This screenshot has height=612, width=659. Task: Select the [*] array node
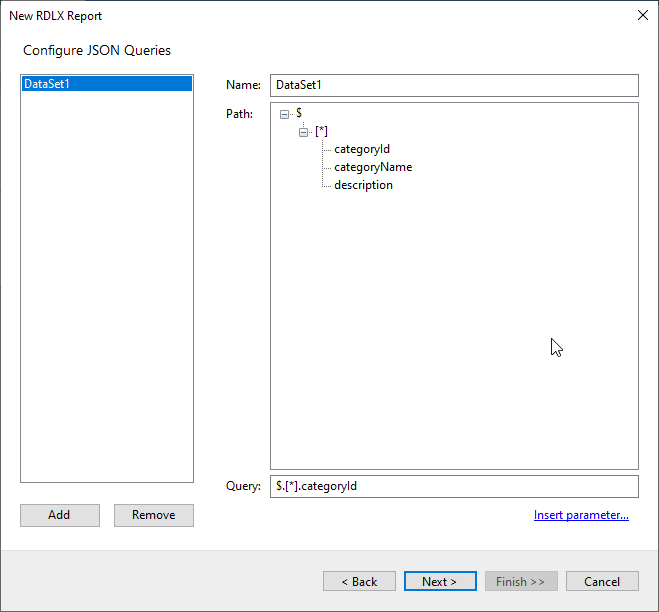pyautogui.click(x=322, y=132)
